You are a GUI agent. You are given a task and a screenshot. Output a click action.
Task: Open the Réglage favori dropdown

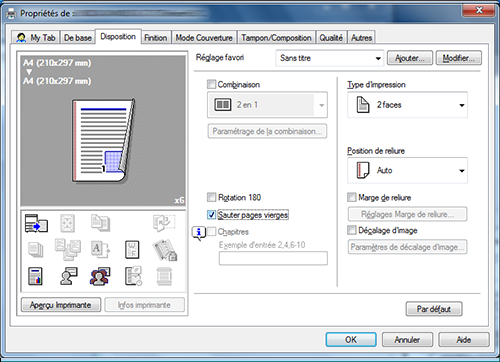330,58
